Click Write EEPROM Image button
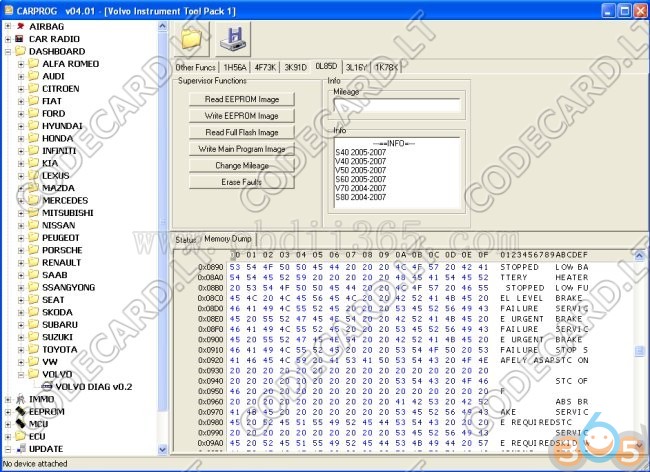Viewport: 650px width, 472px height. 242,116
